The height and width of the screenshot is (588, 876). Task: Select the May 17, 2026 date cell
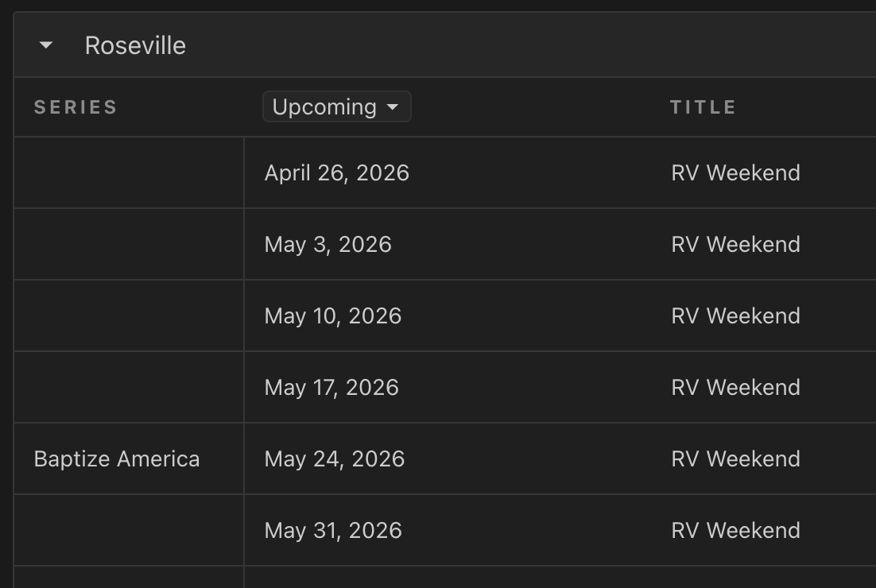331,387
